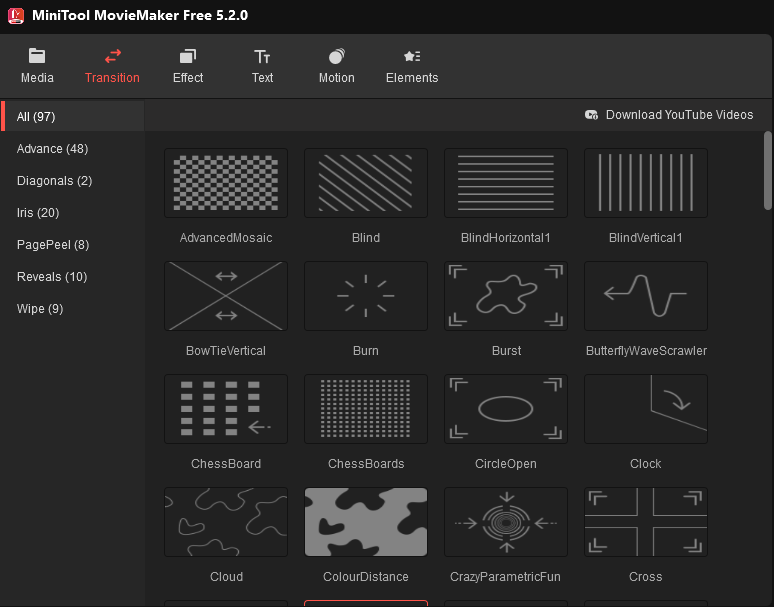Select the Wipe (9) category

click(40, 309)
